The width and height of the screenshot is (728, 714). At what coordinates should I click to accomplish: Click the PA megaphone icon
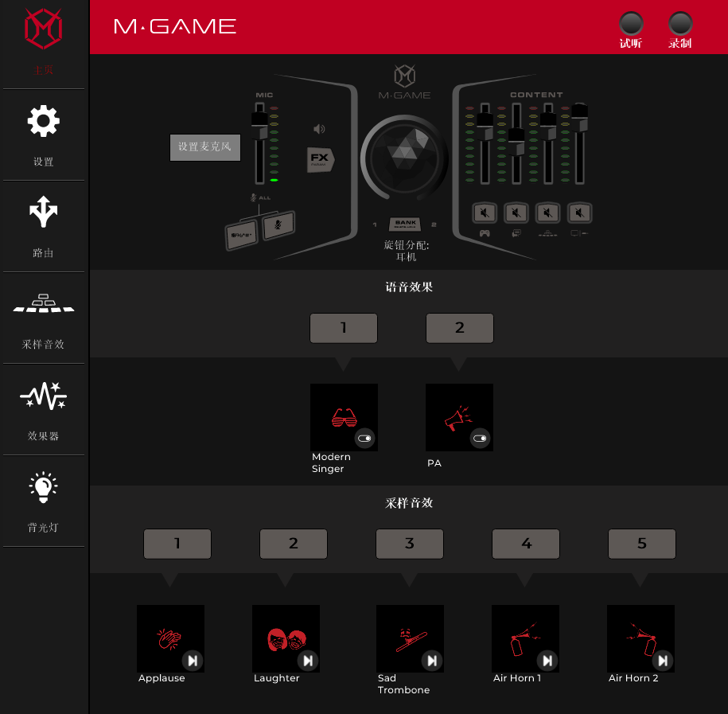coord(459,417)
